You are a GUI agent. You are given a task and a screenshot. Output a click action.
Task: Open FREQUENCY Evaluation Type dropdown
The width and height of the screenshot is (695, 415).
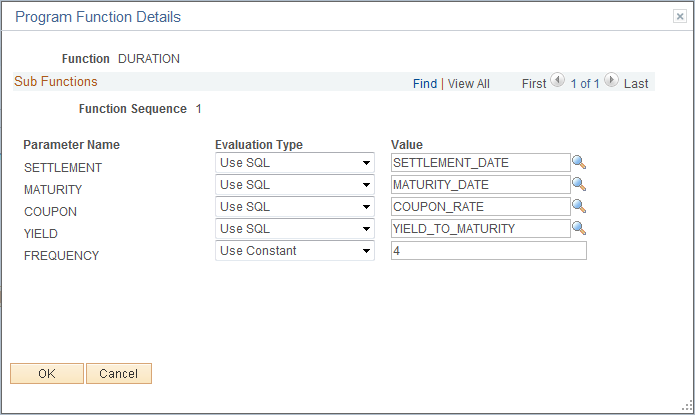(x=295, y=251)
